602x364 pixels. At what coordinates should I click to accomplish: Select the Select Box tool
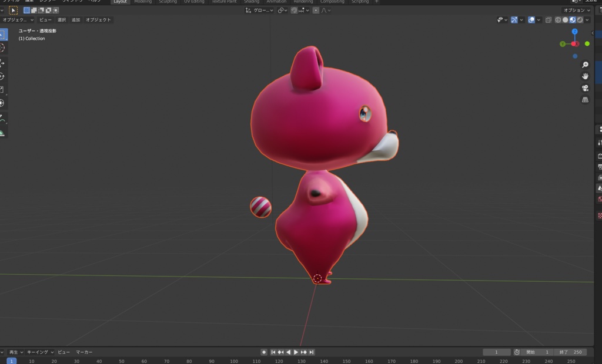(3, 34)
